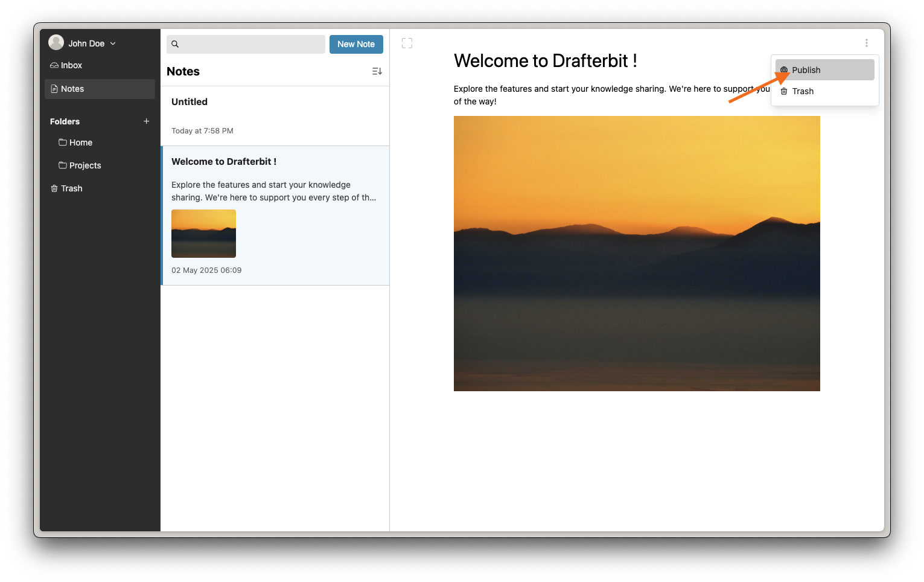Click John Doe's avatar picture
924x582 pixels.
click(56, 42)
